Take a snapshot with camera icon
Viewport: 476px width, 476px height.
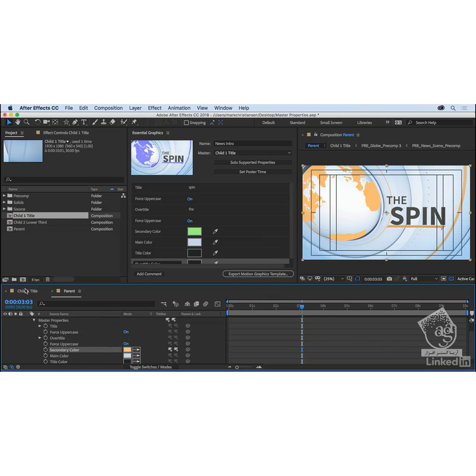[x=389, y=278]
